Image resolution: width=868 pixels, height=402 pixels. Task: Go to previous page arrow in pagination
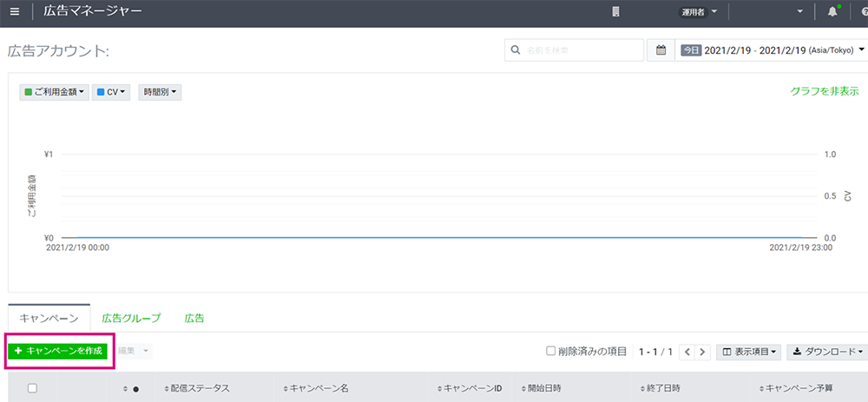point(687,352)
